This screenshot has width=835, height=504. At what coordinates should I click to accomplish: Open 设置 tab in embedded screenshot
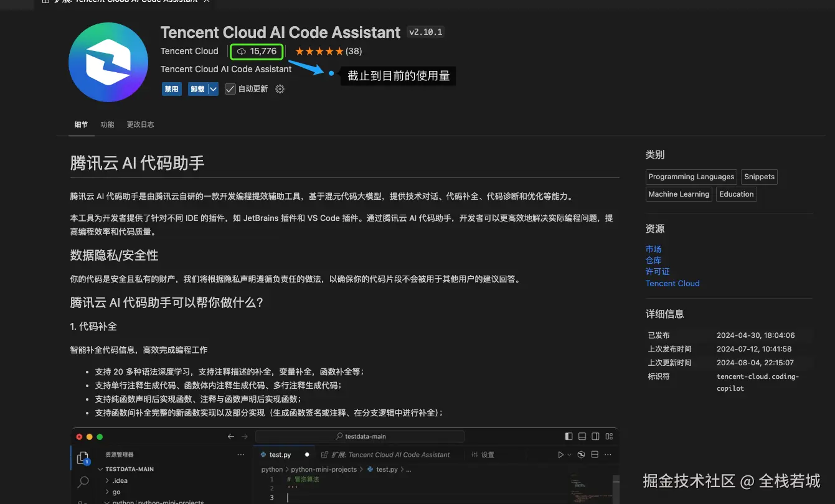(x=482, y=455)
